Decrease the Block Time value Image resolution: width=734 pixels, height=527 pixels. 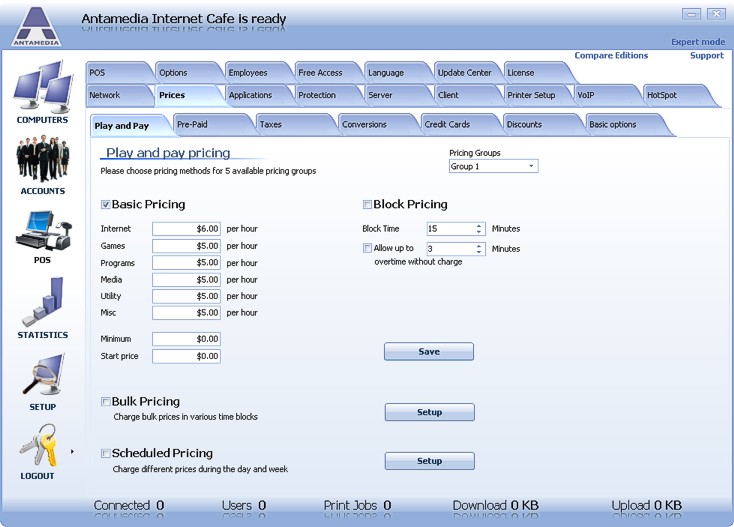479,232
